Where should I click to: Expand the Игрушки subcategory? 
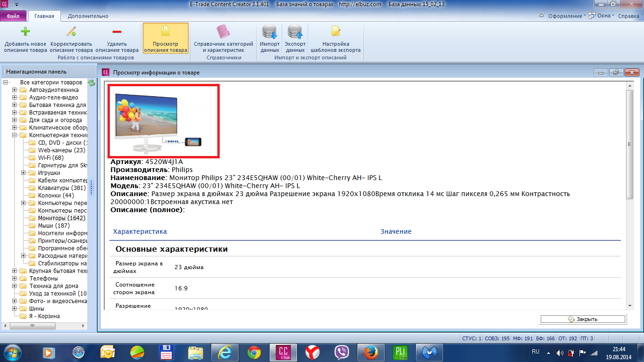[24, 173]
